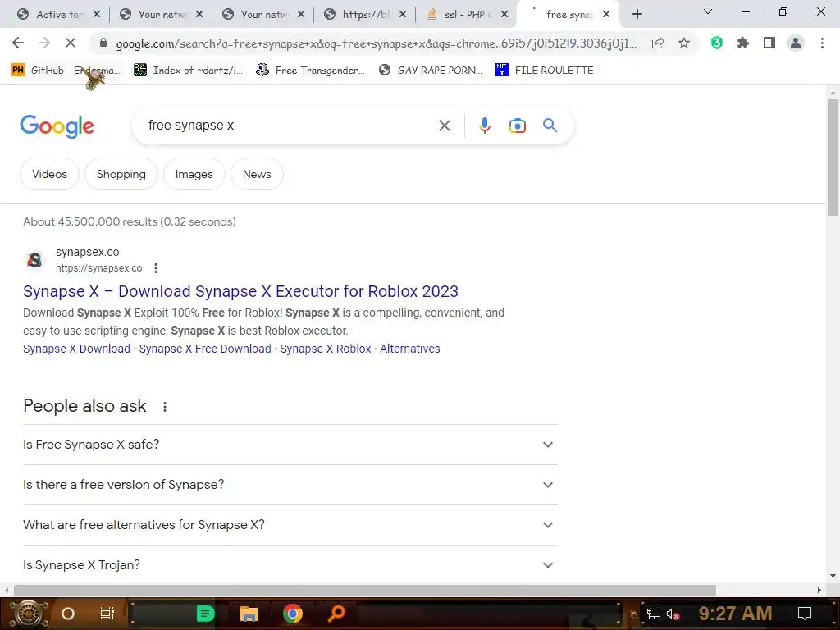
Task: Expand 'Is Free Synapse X safe?'
Action: click(x=290, y=445)
